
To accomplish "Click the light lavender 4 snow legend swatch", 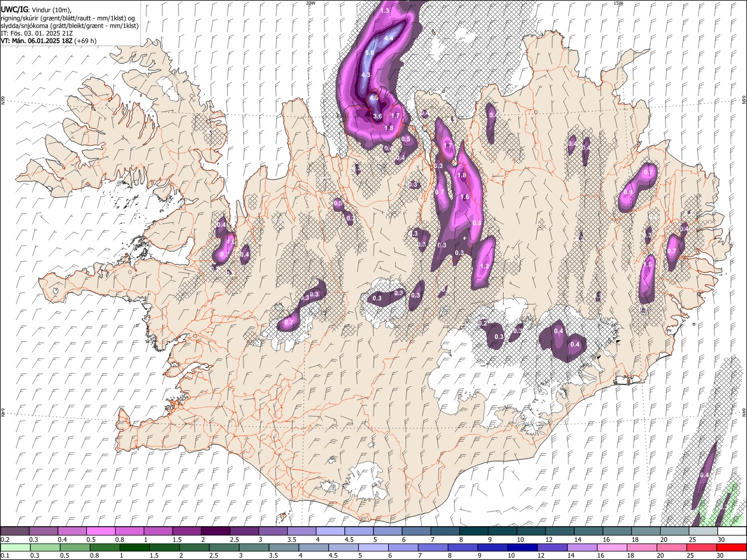I will pyautogui.click(x=330, y=531).
